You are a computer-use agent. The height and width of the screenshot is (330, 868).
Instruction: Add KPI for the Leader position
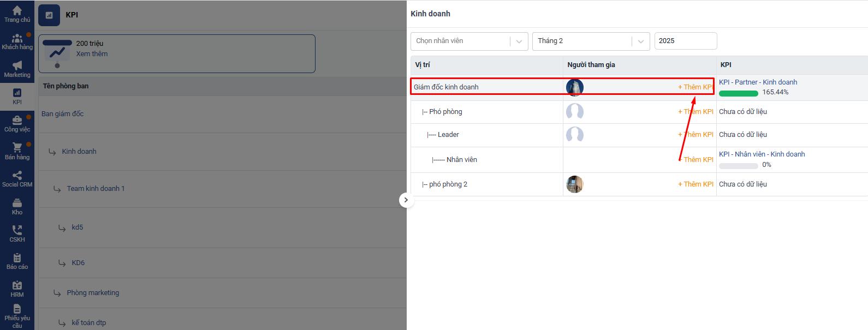(x=695, y=135)
